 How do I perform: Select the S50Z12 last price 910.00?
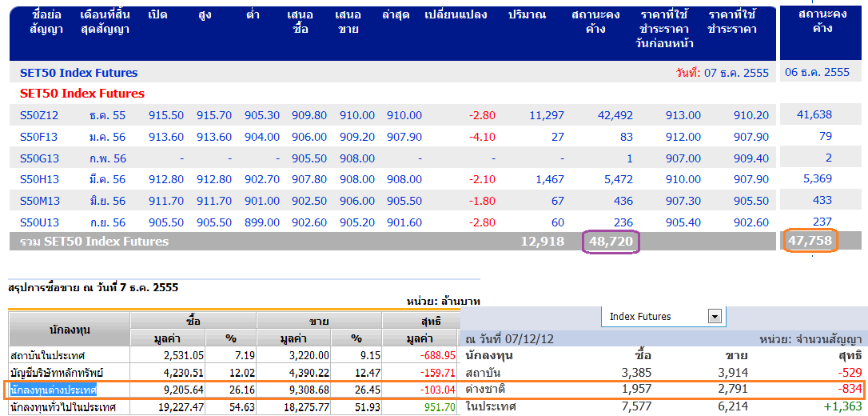click(x=404, y=116)
